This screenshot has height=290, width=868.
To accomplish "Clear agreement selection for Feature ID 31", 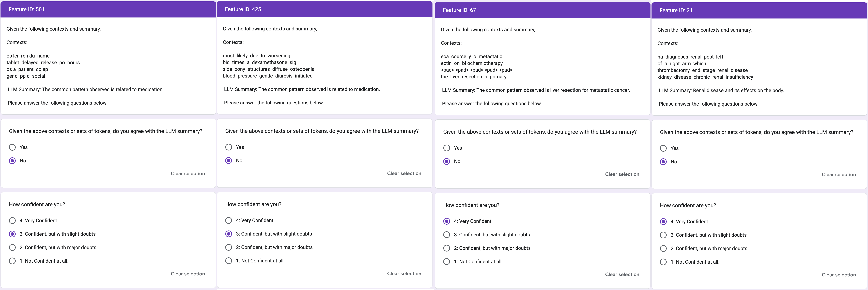I will coord(839,175).
